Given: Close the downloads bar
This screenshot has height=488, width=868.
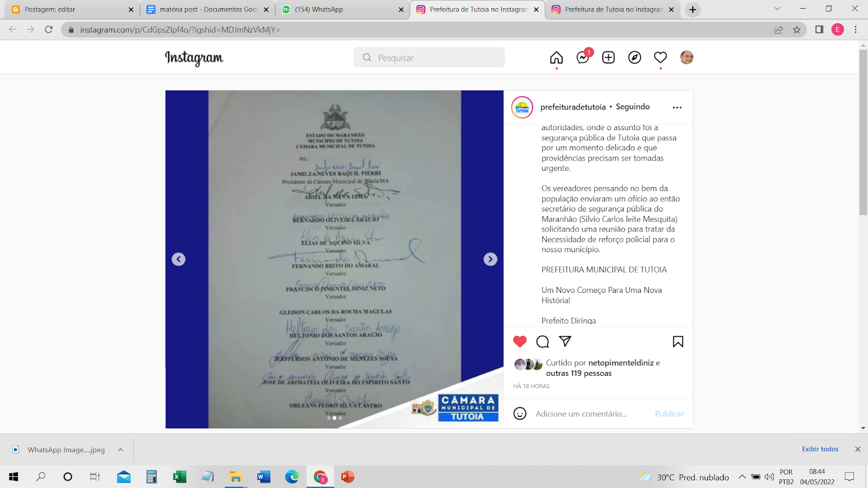Looking at the screenshot, I should coord(858,449).
